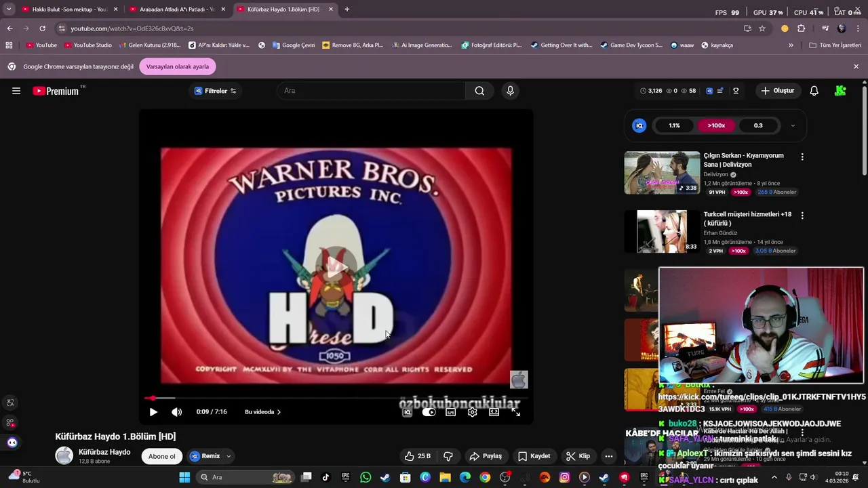The width and height of the screenshot is (868, 488).
Task: Click the Oluştur create button
Action: pos(777,91)
